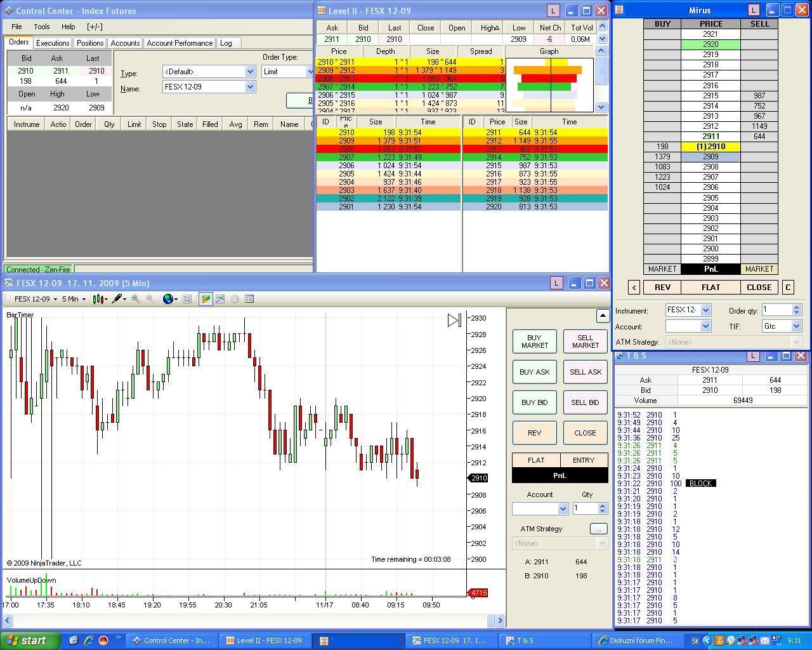
Task: Click the zoom in magnifier icon
Action: (135, 299)
